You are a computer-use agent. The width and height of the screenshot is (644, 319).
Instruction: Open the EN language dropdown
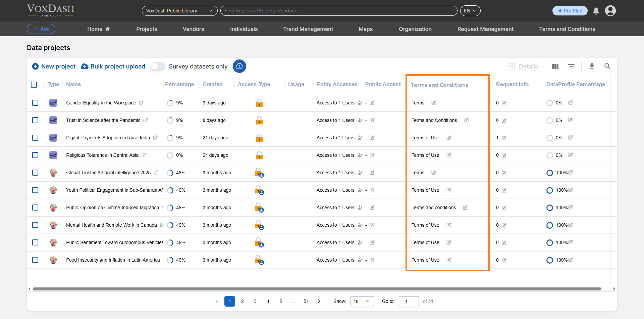(470, 11)
